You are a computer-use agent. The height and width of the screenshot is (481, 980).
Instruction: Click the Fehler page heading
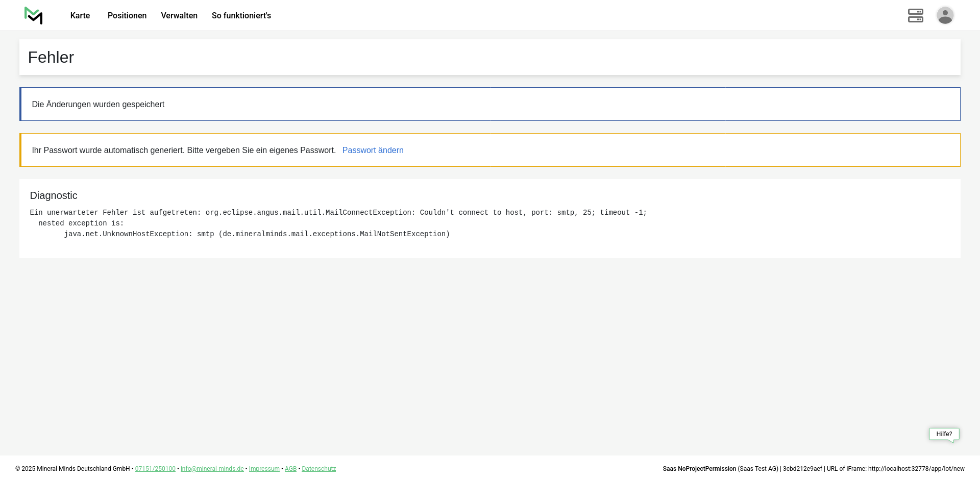[x=51, y=58]
